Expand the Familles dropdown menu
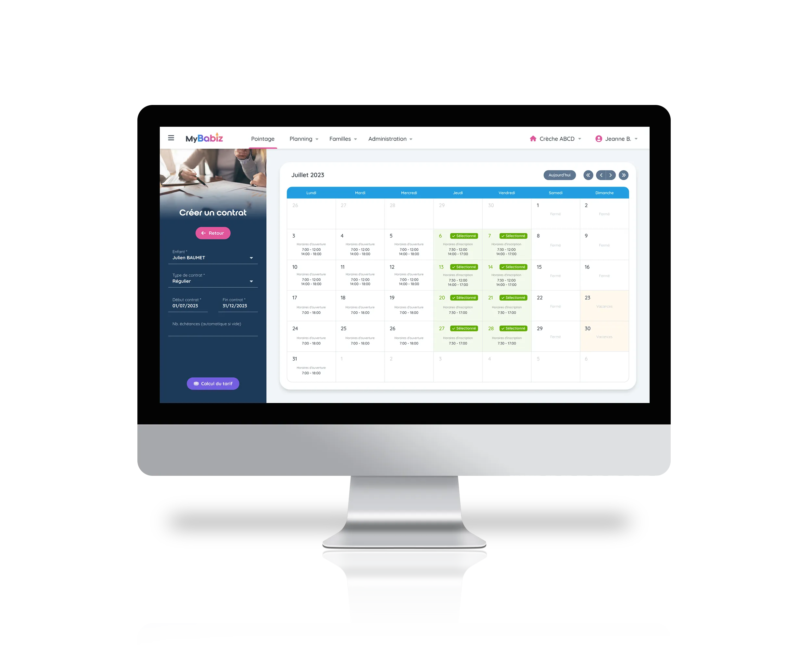The width and height of the screenshot is (812, 650). [343, 139]
